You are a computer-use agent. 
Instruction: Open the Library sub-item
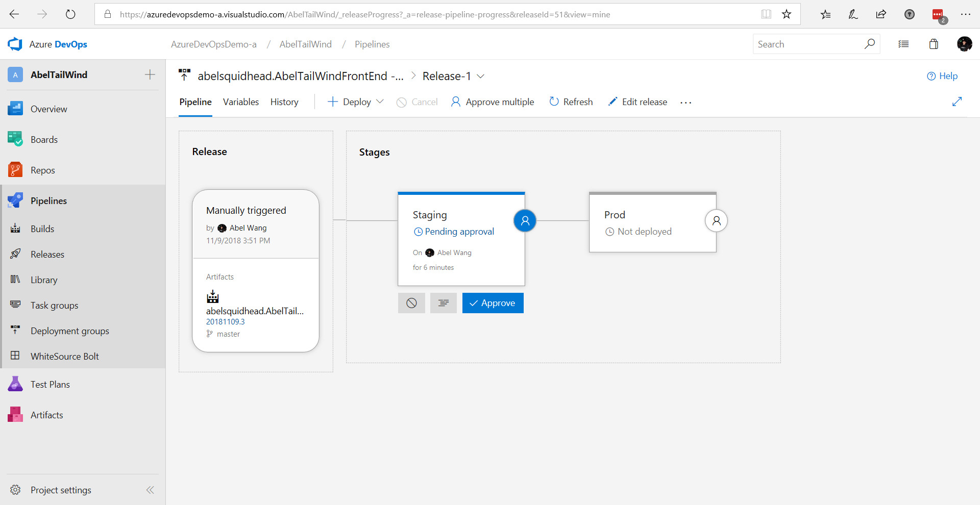[x=43, y=280]
